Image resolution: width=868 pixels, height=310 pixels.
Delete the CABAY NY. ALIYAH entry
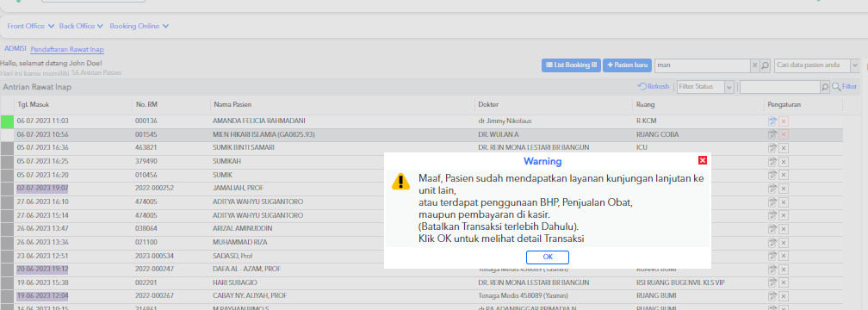coord(784,296)
